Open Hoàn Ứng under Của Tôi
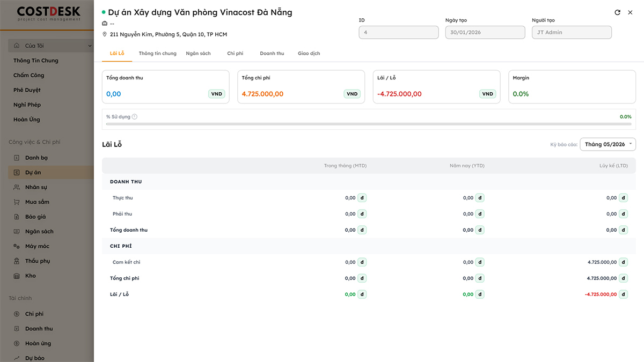The height and width of the screenshot is (362, 644). pos(27,120)
